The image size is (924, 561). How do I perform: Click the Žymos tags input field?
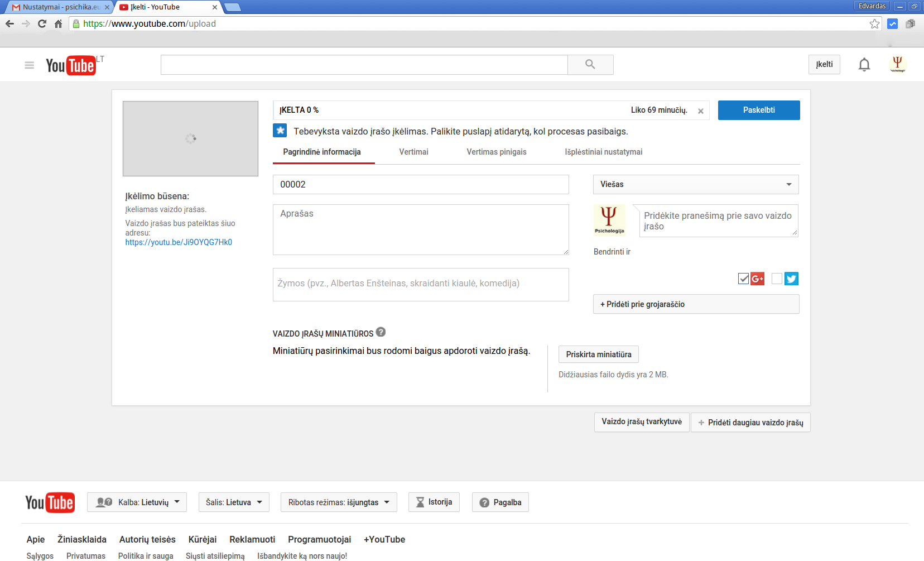421,285
